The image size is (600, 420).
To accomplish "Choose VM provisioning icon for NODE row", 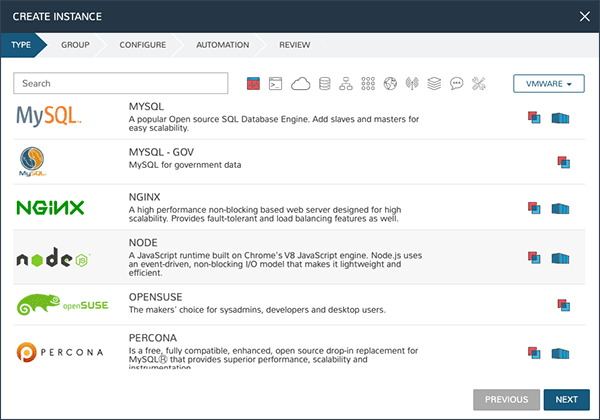I will tap(534, 257).
